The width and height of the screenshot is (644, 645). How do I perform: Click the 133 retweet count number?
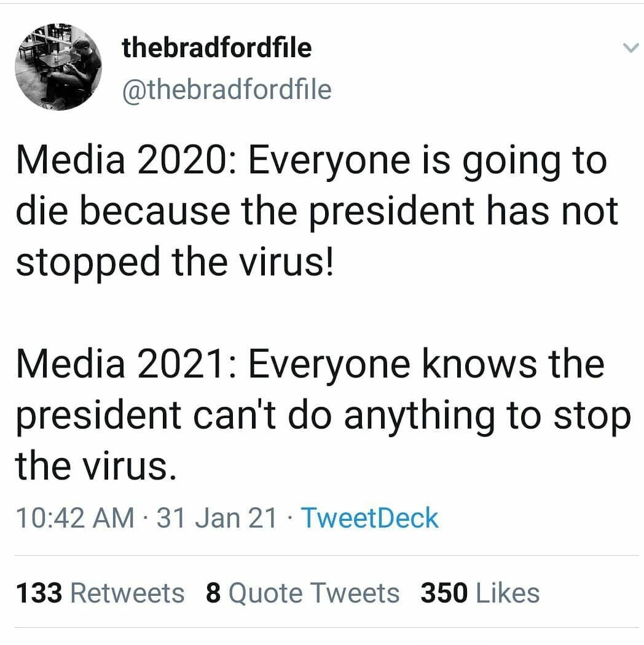38,593
